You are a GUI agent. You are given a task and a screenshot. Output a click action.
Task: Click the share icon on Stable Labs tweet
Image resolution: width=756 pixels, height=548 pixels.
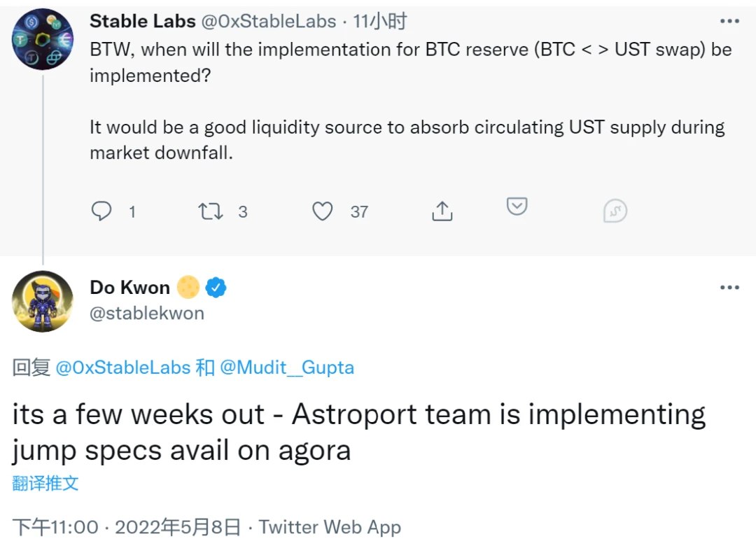click(442, 211)
